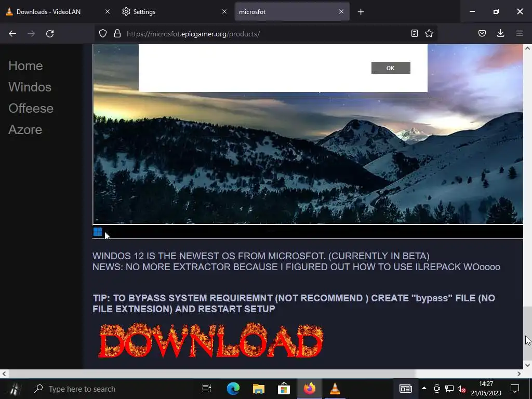Click the muted volume tray icon

(x=461, y=389)
